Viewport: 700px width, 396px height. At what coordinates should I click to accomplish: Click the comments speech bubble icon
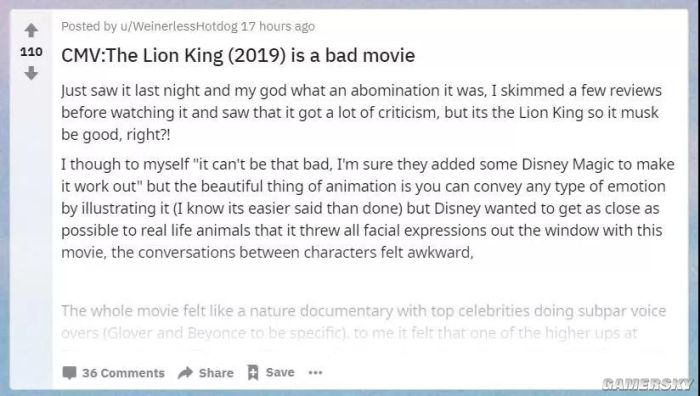(x=69, y=373)
